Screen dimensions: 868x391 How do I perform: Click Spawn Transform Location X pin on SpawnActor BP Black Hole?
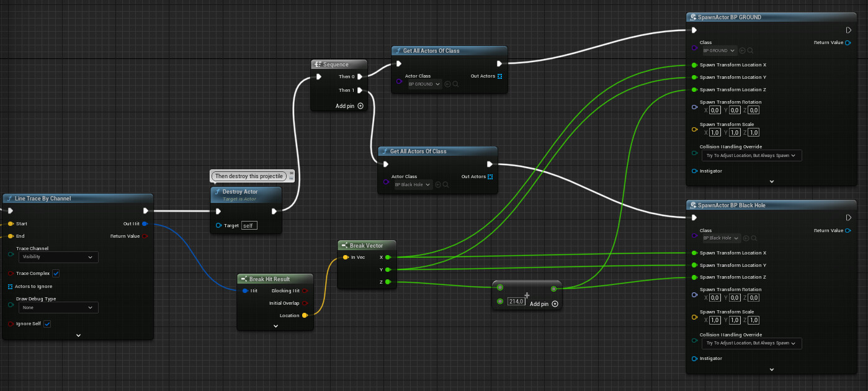[694, 253]
